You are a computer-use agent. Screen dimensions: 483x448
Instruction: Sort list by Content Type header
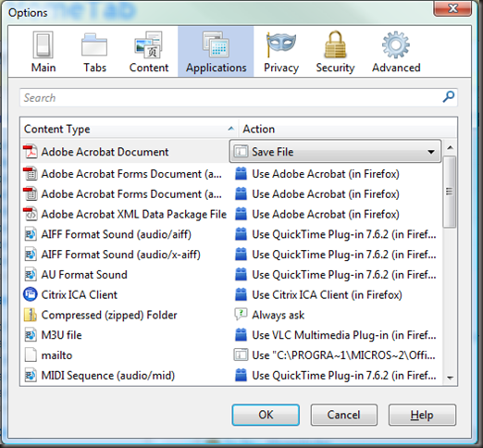pyautogui.click(x=129, y=129)
